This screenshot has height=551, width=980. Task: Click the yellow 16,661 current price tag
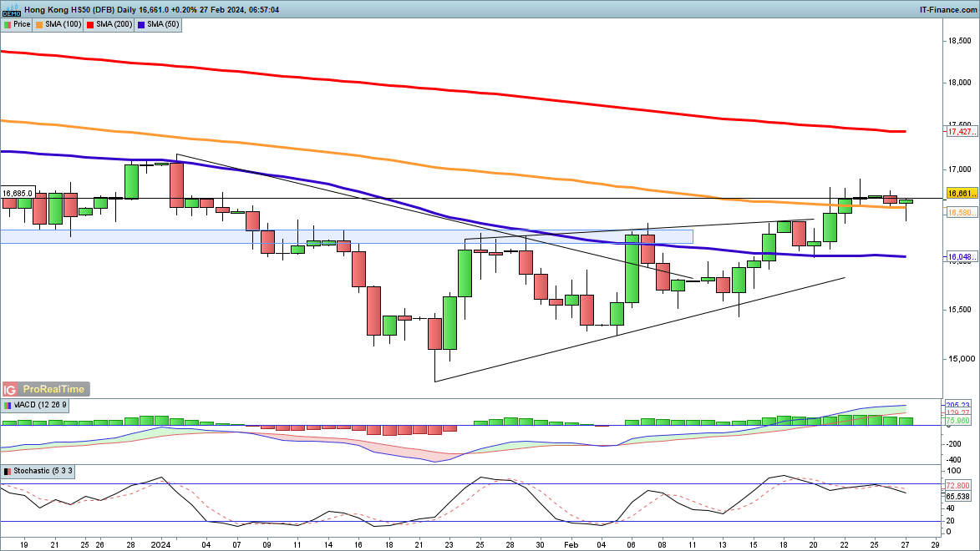962,194
